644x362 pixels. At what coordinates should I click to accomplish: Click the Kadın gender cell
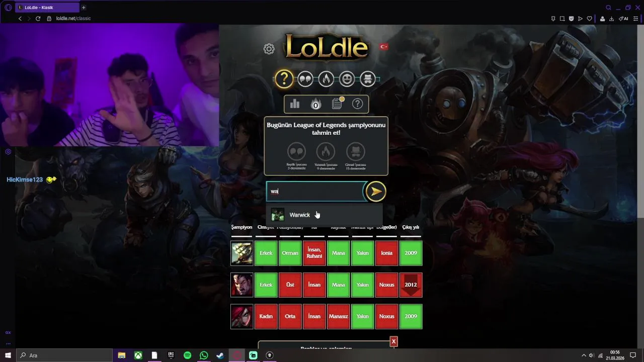click(266, 316)
